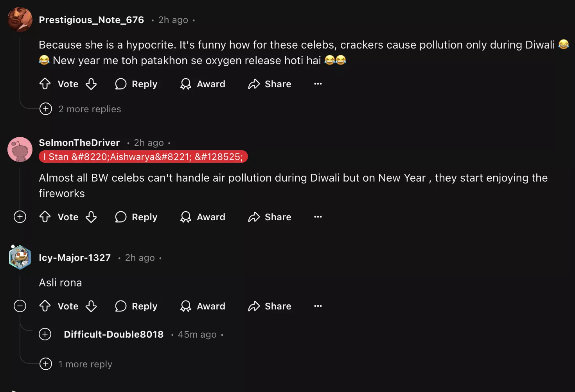Open more options on SelmonTheDriver's comment
The width and height of the screenshot is (575, 392).
[318, 217]
